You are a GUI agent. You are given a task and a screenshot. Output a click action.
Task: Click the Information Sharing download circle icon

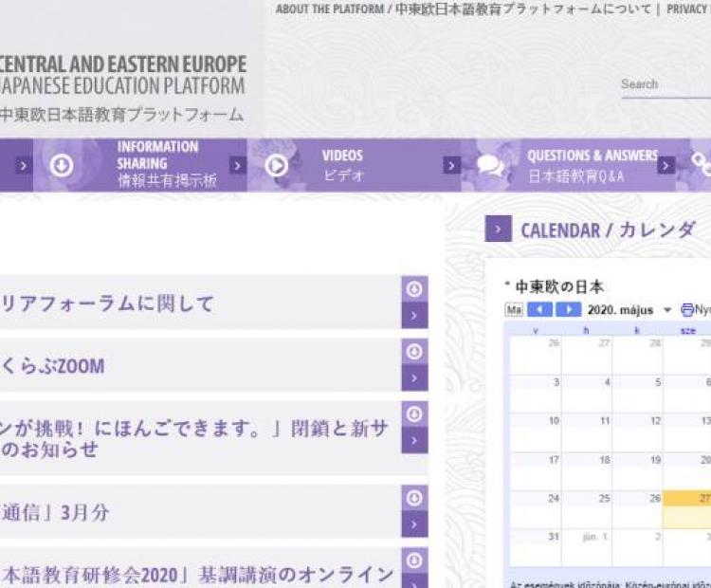click(61, 165)
